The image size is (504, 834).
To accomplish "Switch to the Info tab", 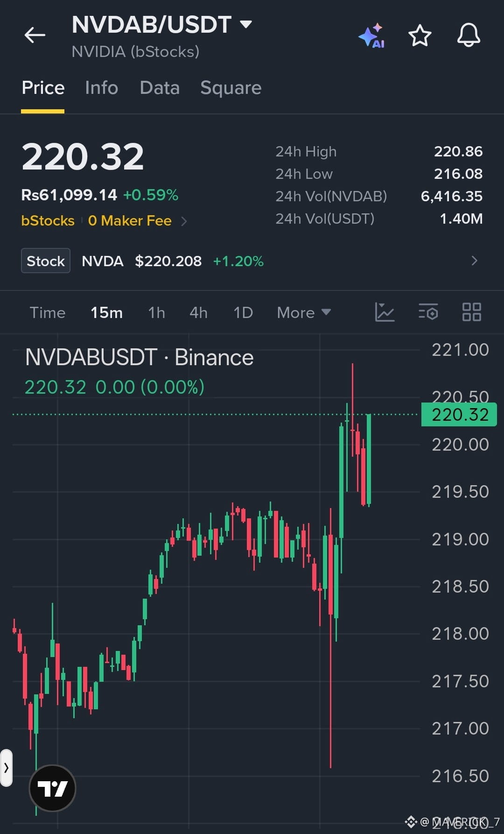I will click(x=102, y=88).
